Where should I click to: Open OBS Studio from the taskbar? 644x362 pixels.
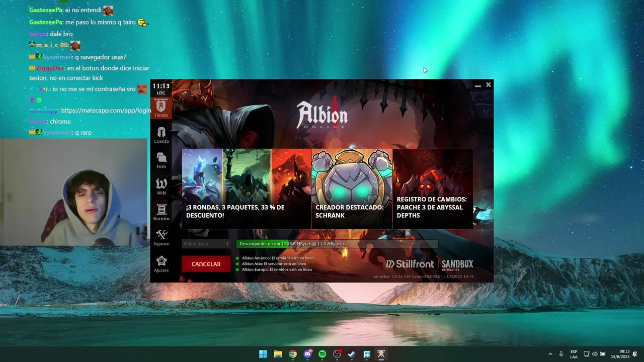pyautogui.click(x=337, y=354)
